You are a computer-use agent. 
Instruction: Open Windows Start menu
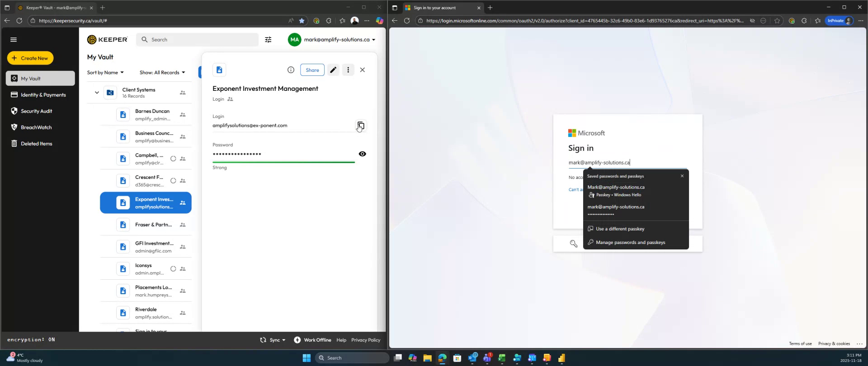coord(307,358)
